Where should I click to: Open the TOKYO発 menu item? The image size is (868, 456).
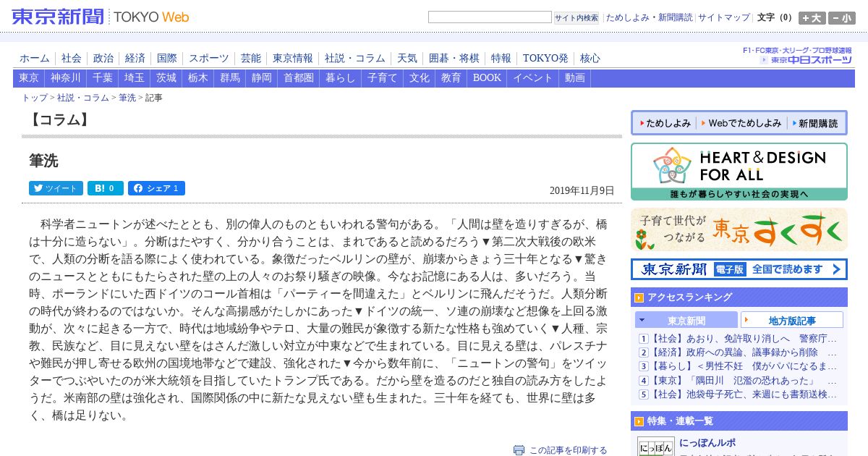click(x=545, y=59)
